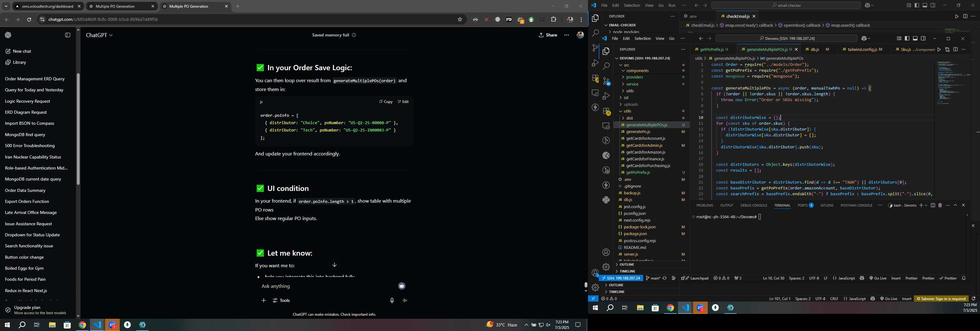Screen dimensions: 980x331
Task: Show hidden system tray icons chevron
Action: (x=526, y=325)
